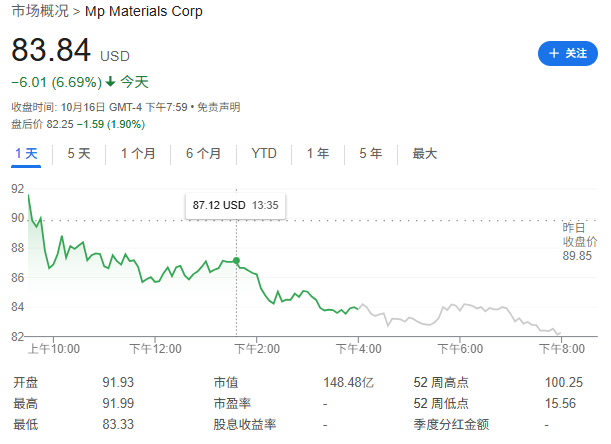Click the 昨日收盘价 89.85 label
The height and width of the screenshot is (444, 611).
click(578, 241)
